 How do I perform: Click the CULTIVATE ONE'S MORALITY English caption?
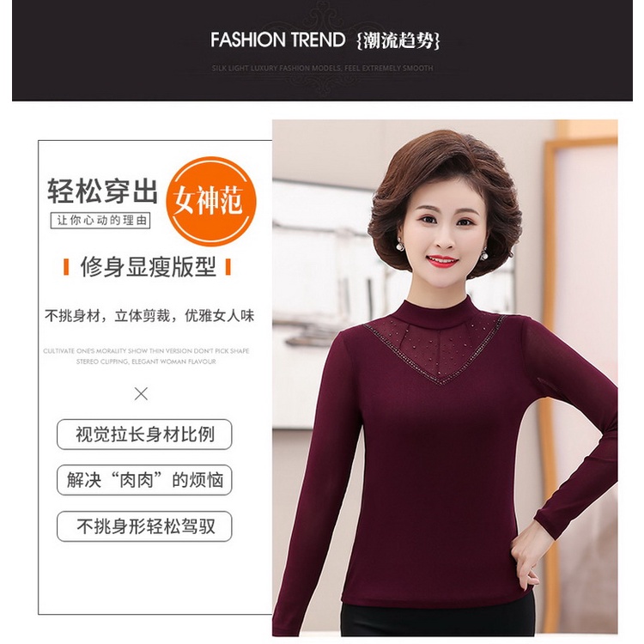pos(146,356)
